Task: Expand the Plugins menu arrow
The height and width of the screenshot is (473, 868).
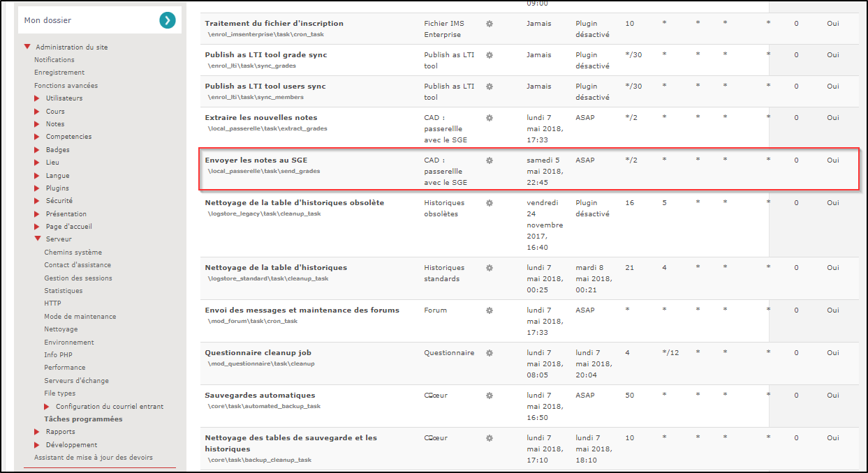Action: (37, 188)
